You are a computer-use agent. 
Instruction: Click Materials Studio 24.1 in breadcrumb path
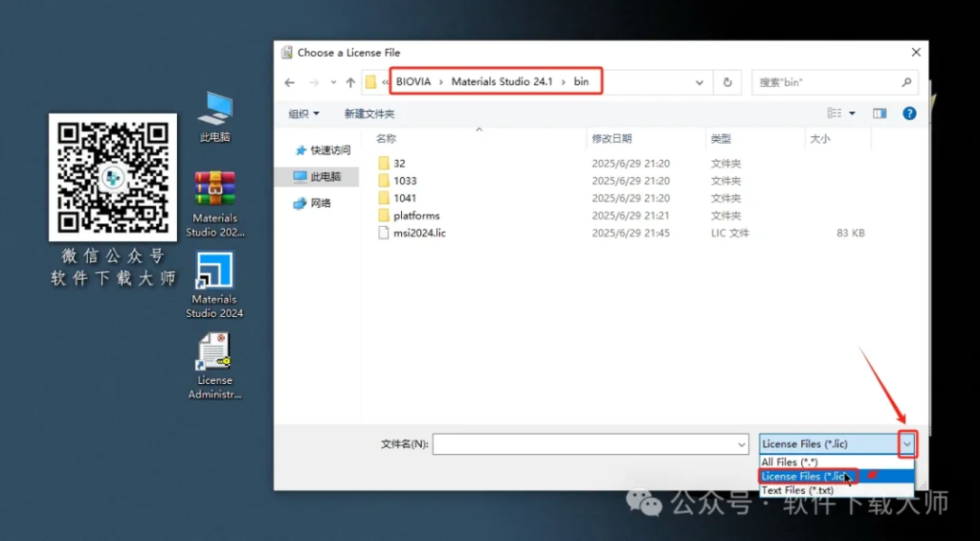501,81
